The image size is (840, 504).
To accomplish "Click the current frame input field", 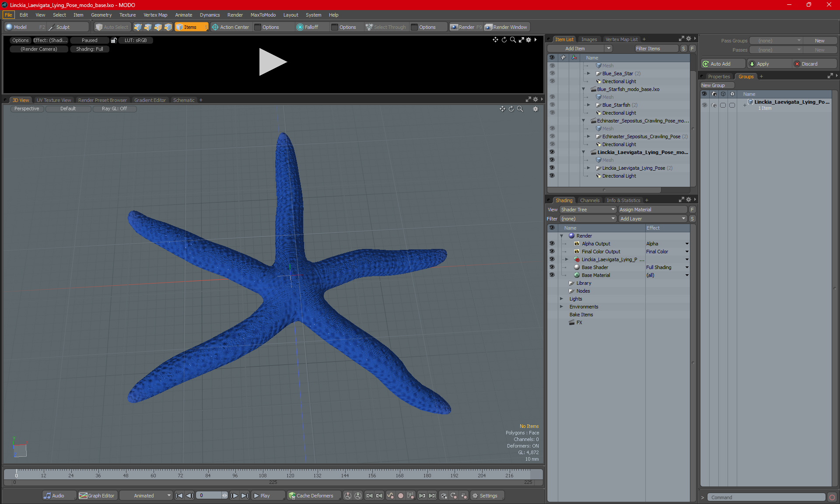I will (x=209, y=496).
